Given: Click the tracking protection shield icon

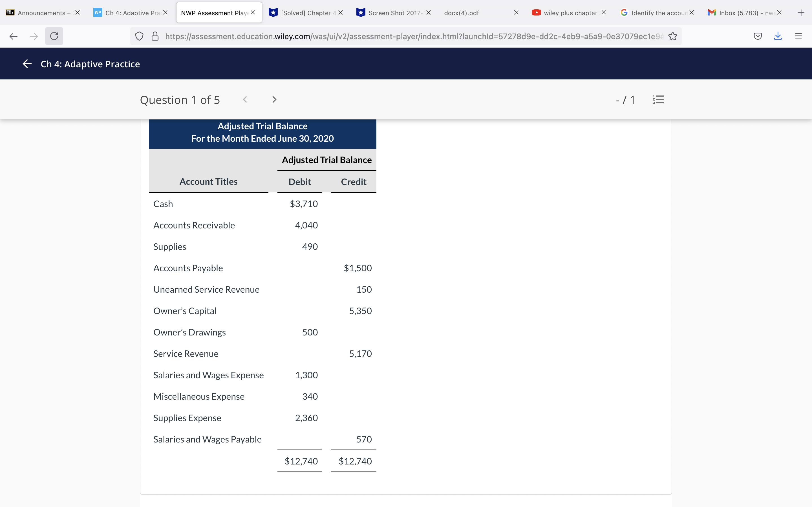Looking at the screenshot, I should (x=139, y=36).
